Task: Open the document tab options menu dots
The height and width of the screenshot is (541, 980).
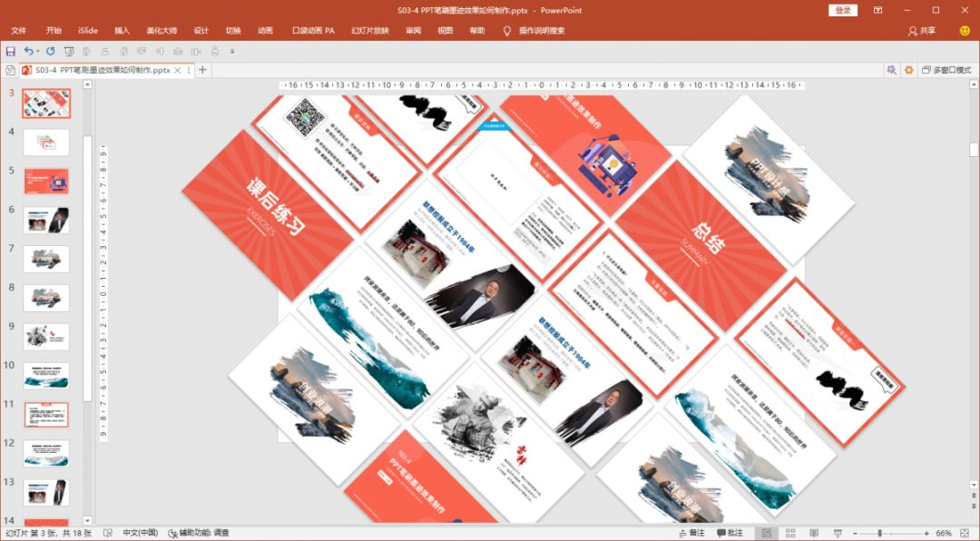Action: point(189,71)
